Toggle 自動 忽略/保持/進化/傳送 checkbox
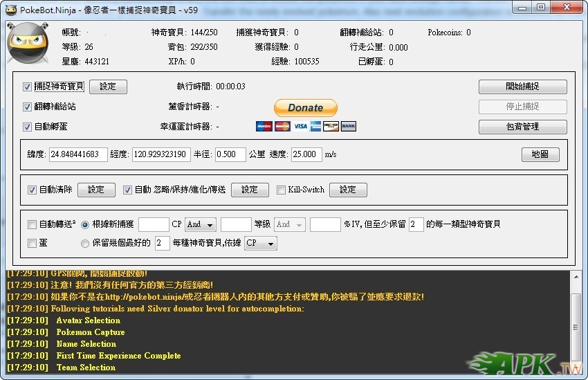588x380 pixels. coord(127,190)
